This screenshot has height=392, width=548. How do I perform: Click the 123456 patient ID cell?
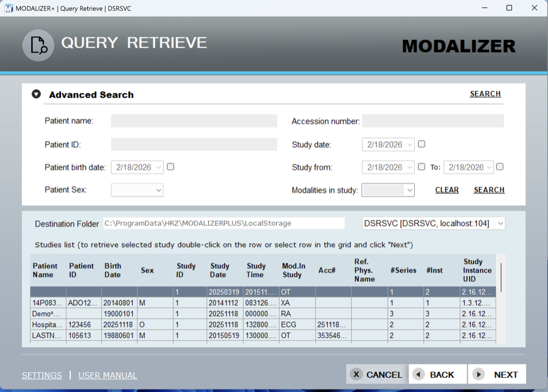[x=84, y=325]
